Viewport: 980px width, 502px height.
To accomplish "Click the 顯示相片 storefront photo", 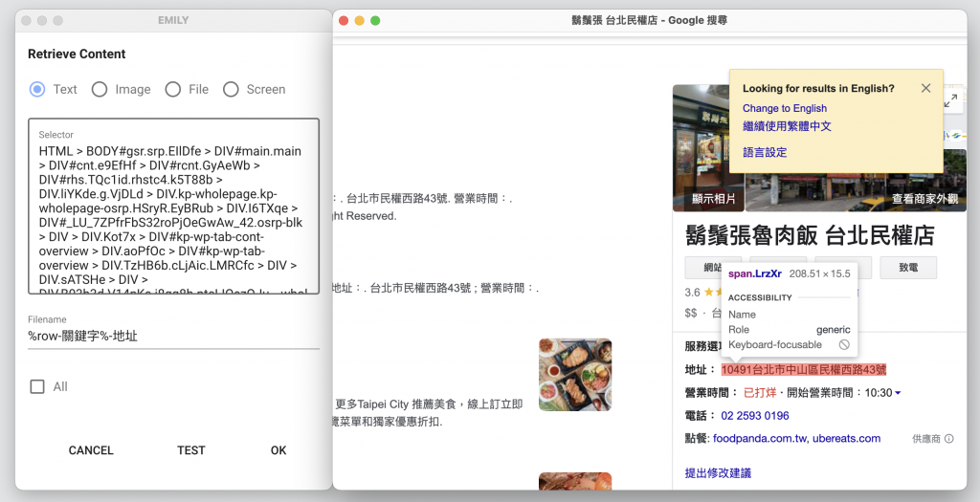I will click(x=709, y=148).
